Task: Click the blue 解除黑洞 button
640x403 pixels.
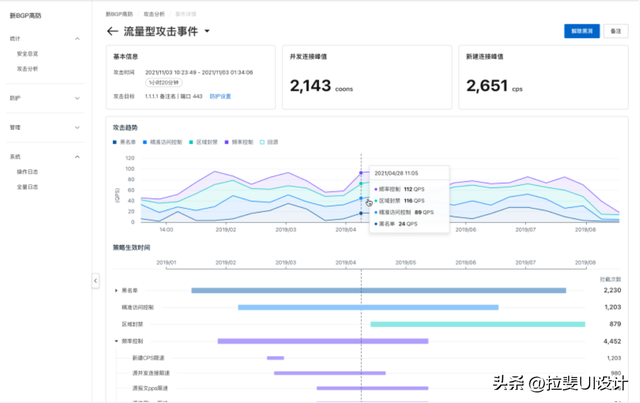Action: click(582, 31)
